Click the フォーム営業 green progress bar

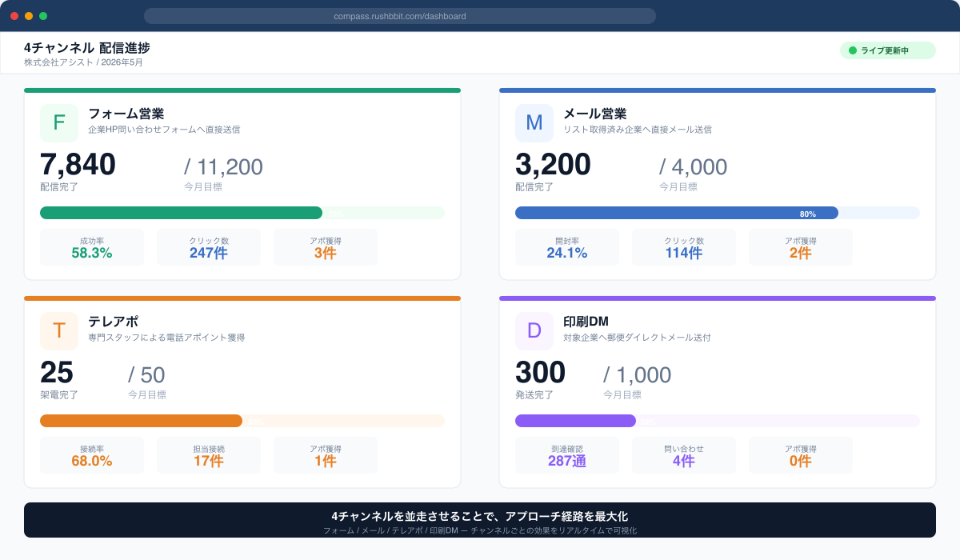[242, 213]
